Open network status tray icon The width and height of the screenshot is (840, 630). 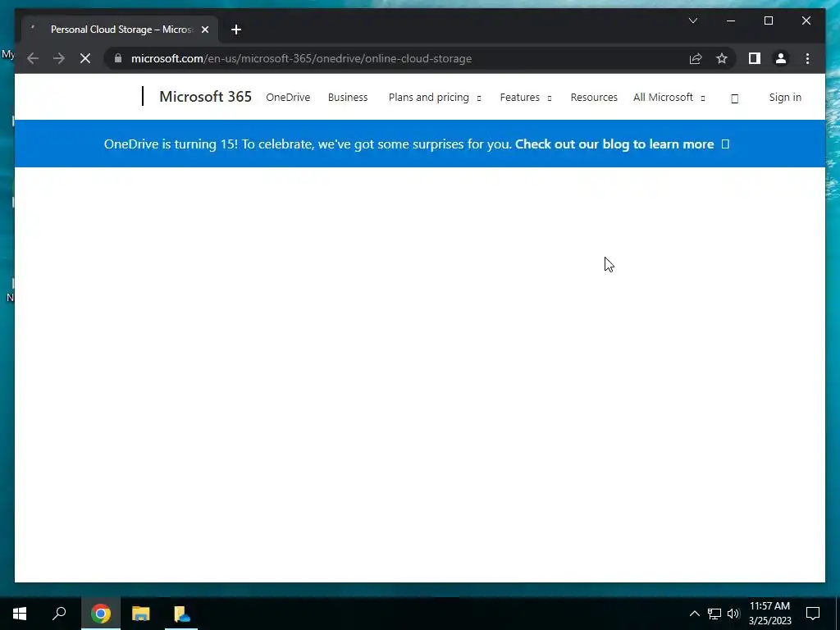click(714, 614)
